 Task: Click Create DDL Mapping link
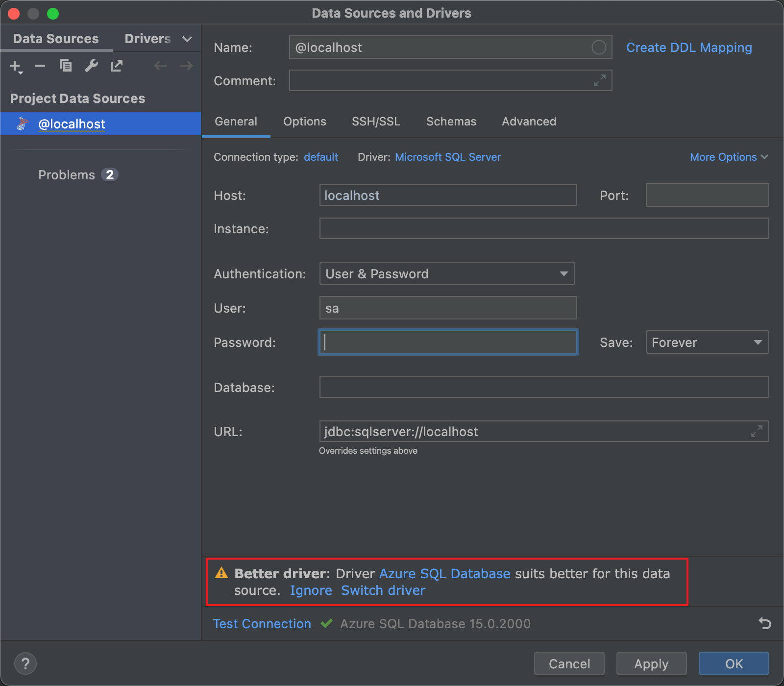(x=689, y=48)
